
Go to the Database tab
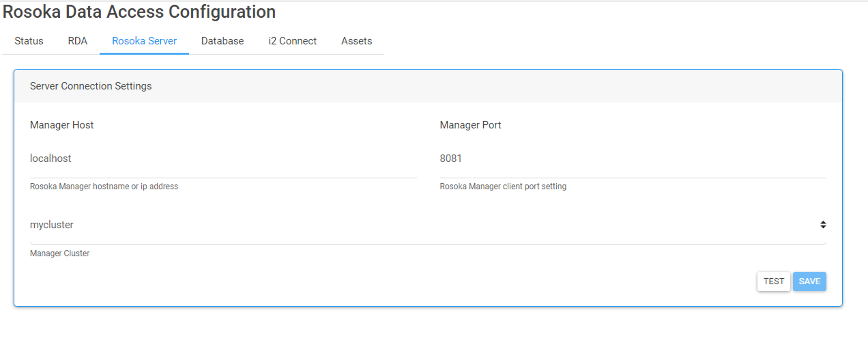click(222, 41)
